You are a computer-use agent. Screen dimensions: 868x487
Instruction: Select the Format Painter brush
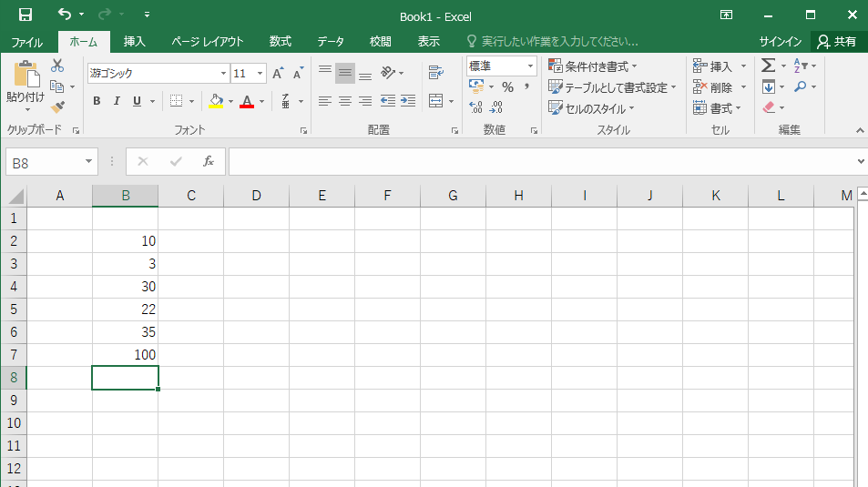[57, 107]
